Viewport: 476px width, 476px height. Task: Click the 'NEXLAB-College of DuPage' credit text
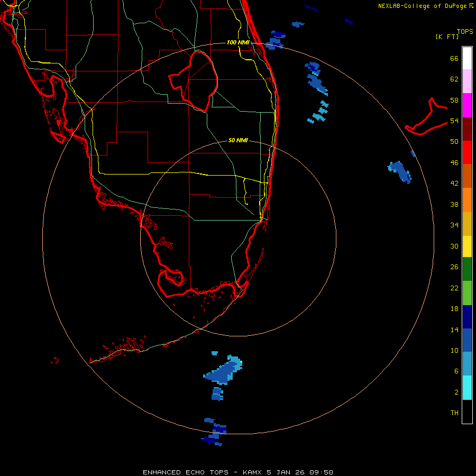pyautogui.click(x=423, y=6)
